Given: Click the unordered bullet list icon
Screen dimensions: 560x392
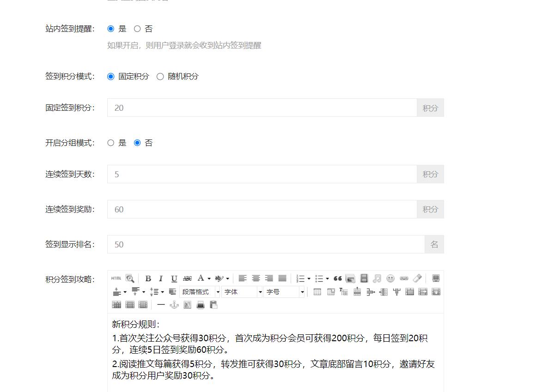Looking at the screenshot, I should click(319, 278).
